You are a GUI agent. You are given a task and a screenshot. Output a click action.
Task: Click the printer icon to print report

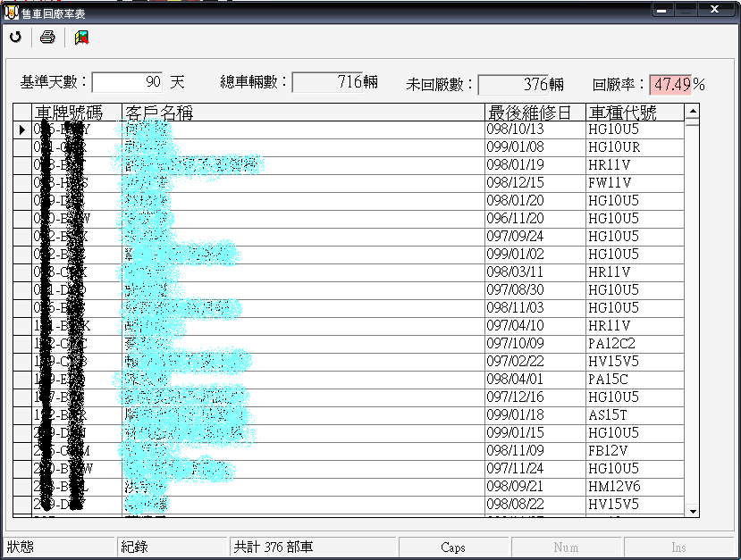[48, 37]
